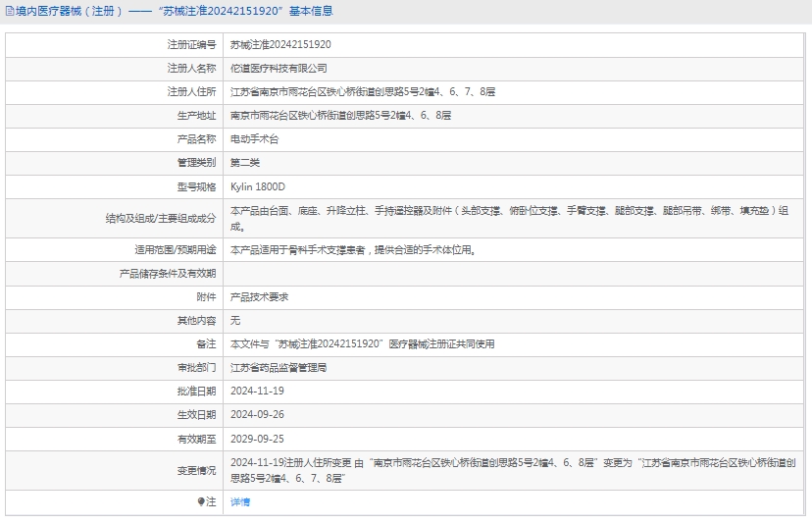Click the page title 境内医疗器械（注册）基本信息
Image resolution: width=812 pixels, height=524 pixels.
click(x=174, y=12)
